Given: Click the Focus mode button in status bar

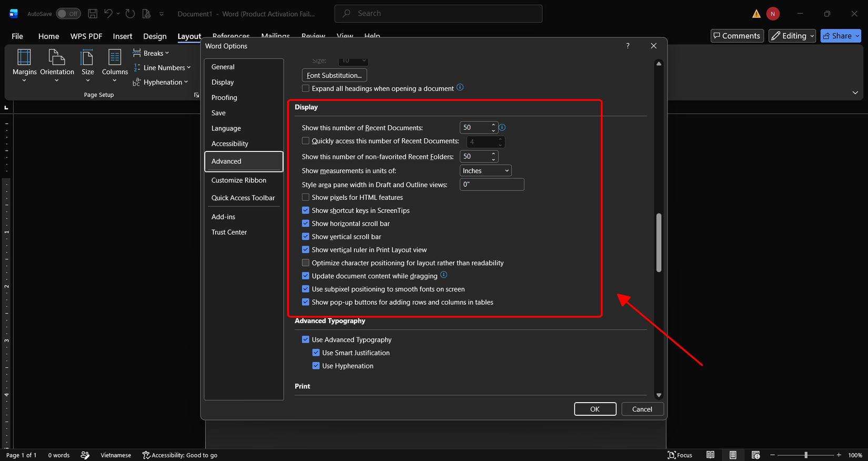Looking at the screenshot, I should (x=680, y=455).
